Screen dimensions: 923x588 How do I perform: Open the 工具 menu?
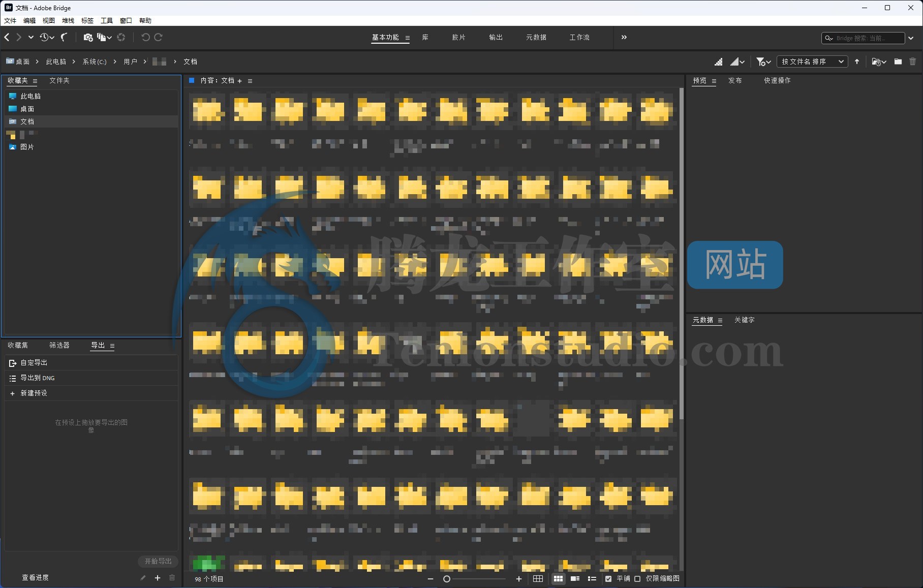107,20
